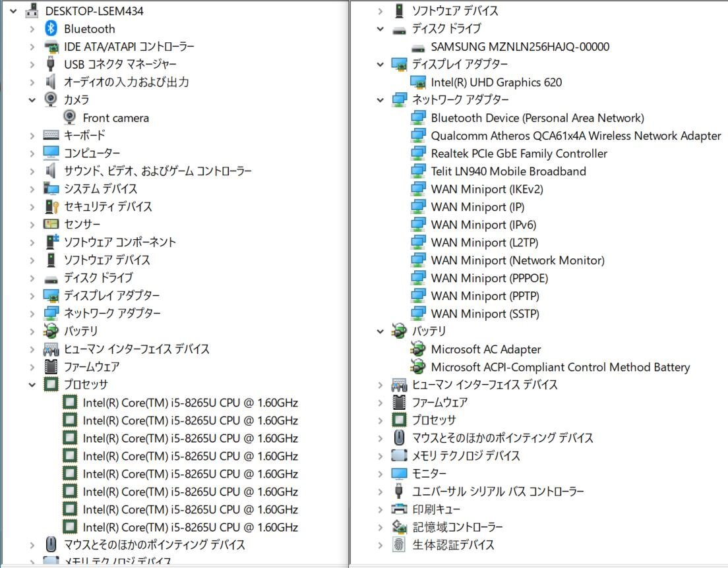Click the Realtek PCIe GbE network icon
Screen dimensions: 728x568
click(418, 154)
